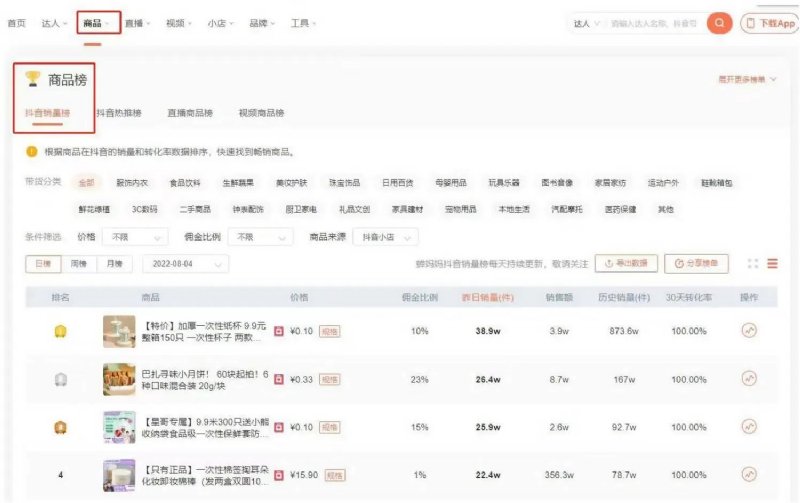The width and height of the screenshot is (800, 503).
Task: Click the orange info icon above categories
Action: 32,152
